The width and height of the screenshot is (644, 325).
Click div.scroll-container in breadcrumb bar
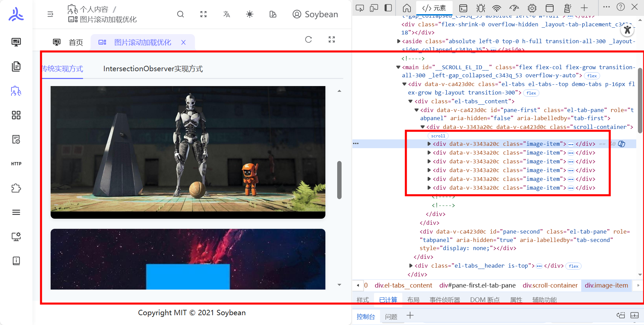(x=550, y=285)
